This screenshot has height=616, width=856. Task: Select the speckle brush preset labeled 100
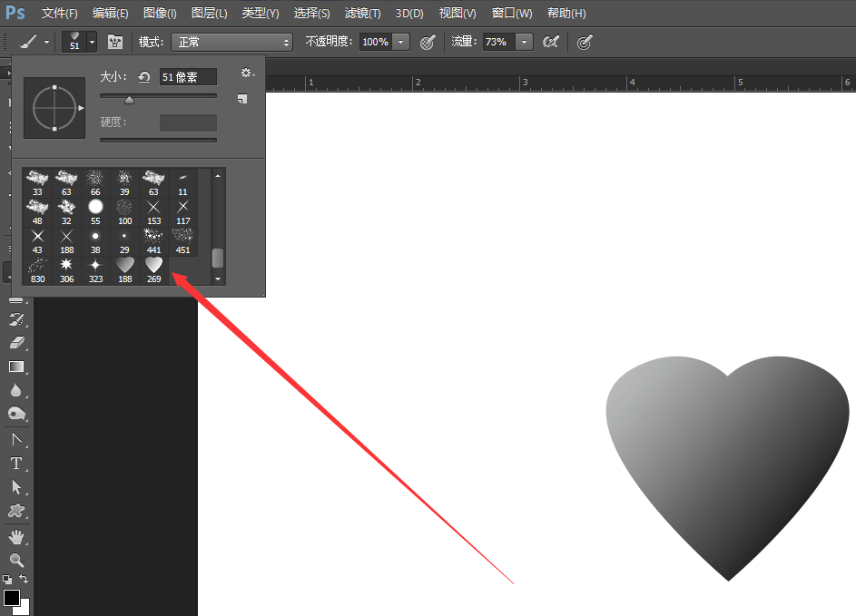pos(125,212)
